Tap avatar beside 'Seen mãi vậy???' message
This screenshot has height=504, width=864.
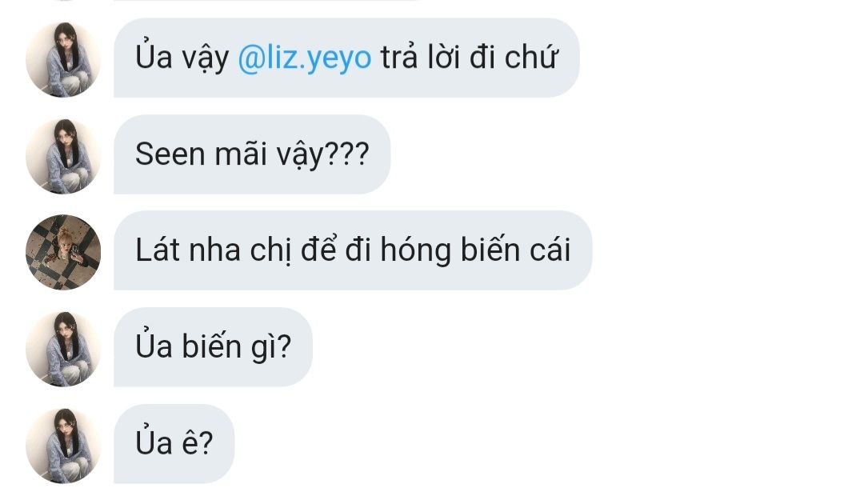click(63, 156)
